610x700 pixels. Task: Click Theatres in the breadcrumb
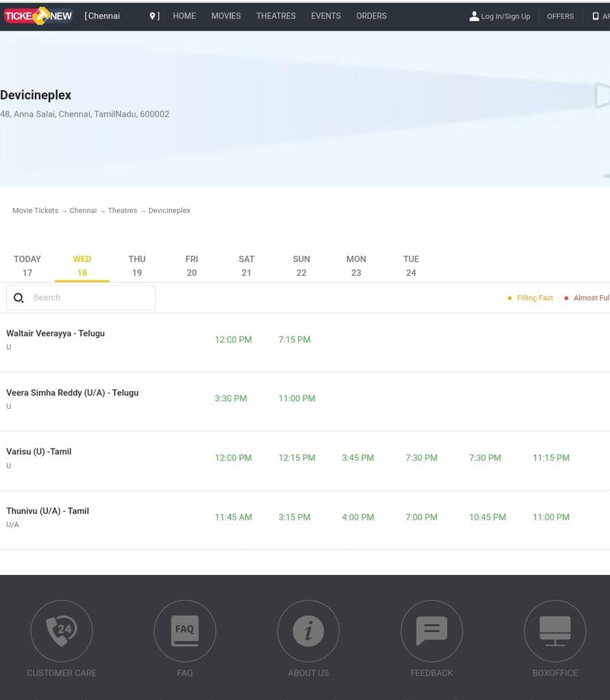coord(122,211)
